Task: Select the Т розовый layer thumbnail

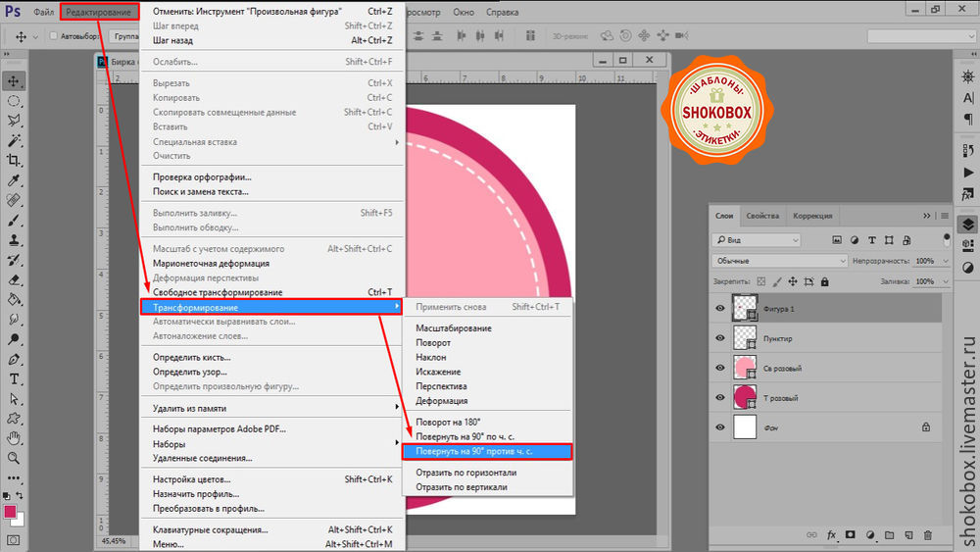Action: coord(745,397)
